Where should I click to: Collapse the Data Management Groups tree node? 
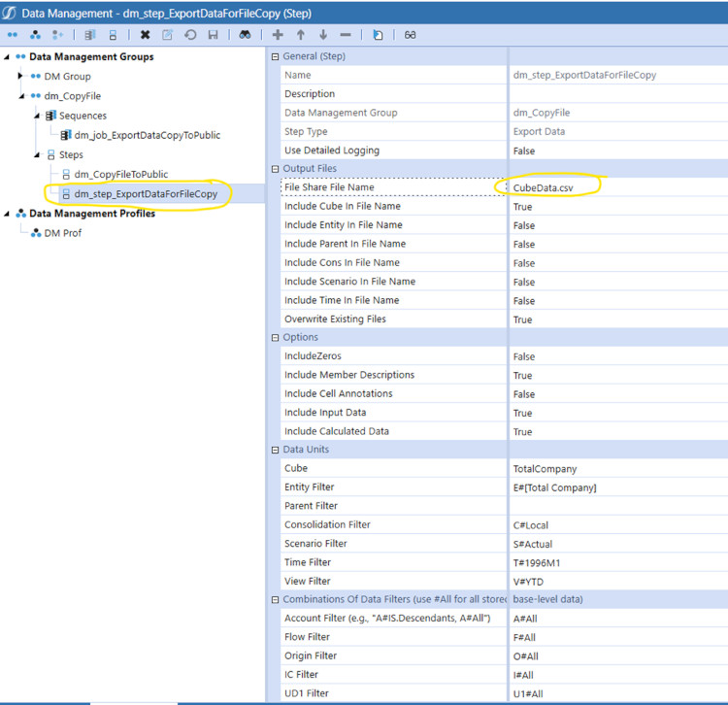coord(7,56)
